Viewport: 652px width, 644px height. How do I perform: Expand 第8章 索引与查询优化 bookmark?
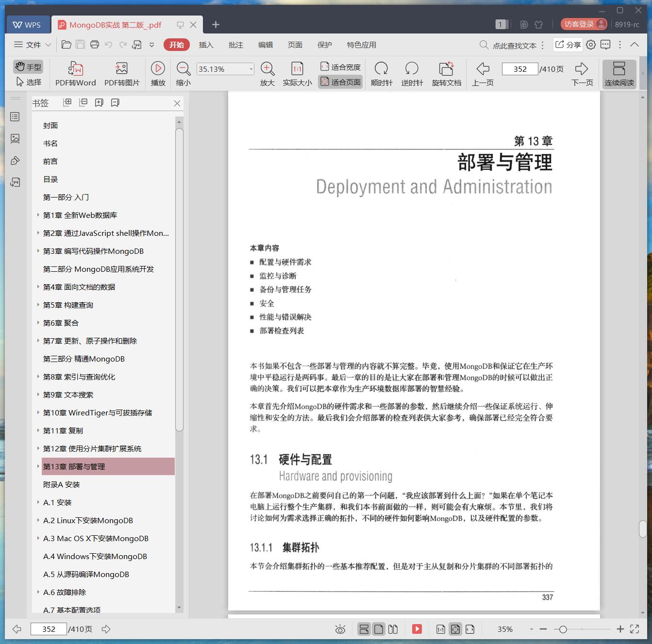[38, 377]
